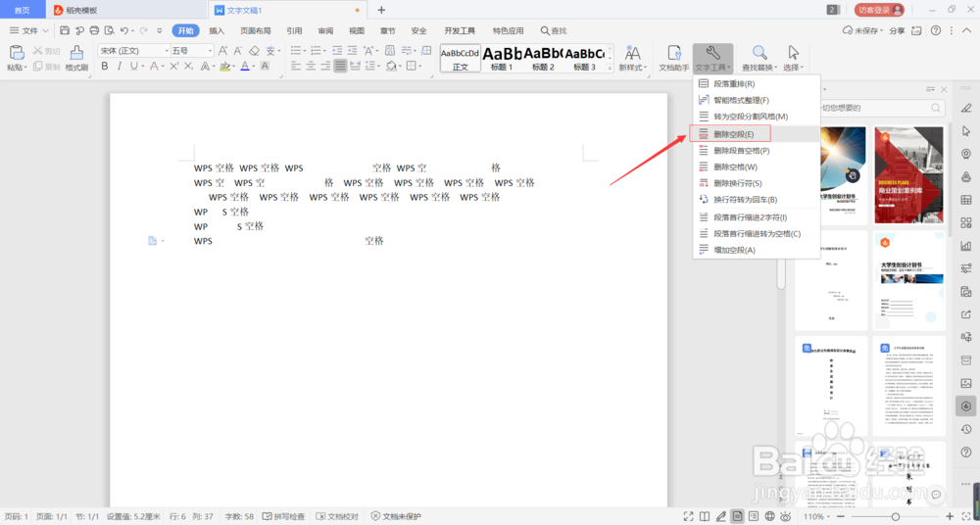
Task: Switch to the 页面布局 ribbon tab
Action: click(x=256, y=30)
